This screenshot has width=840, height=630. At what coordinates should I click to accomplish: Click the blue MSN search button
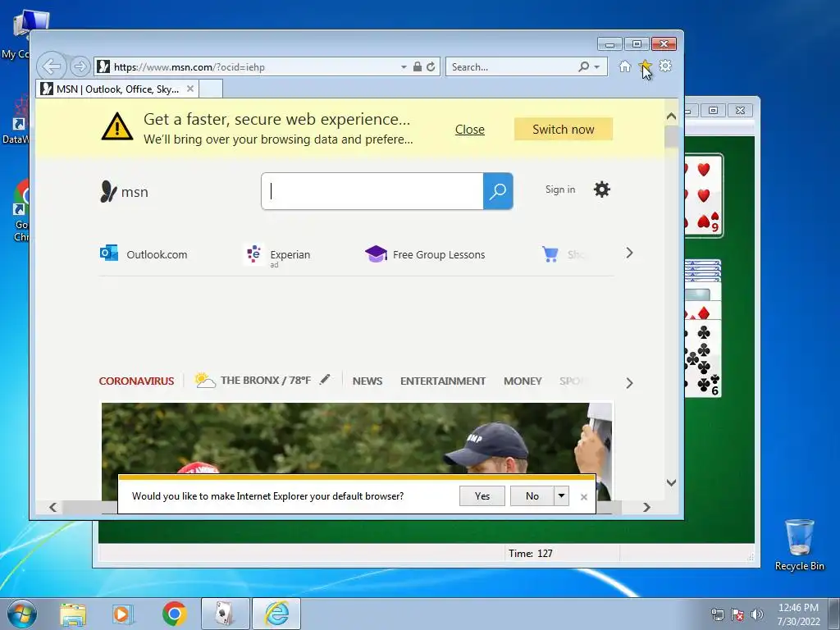(x=498, y=191)
